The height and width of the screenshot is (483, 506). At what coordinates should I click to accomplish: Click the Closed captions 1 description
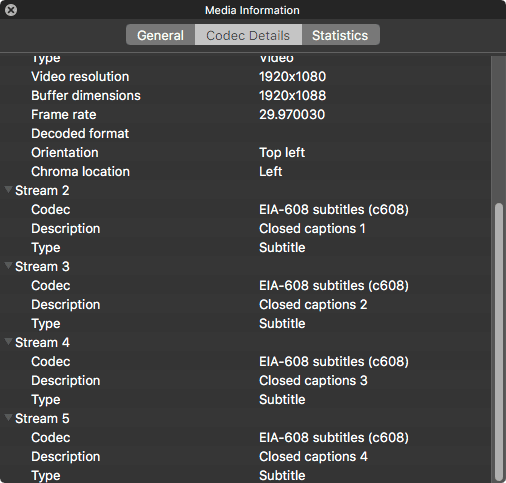coord(312,229)
